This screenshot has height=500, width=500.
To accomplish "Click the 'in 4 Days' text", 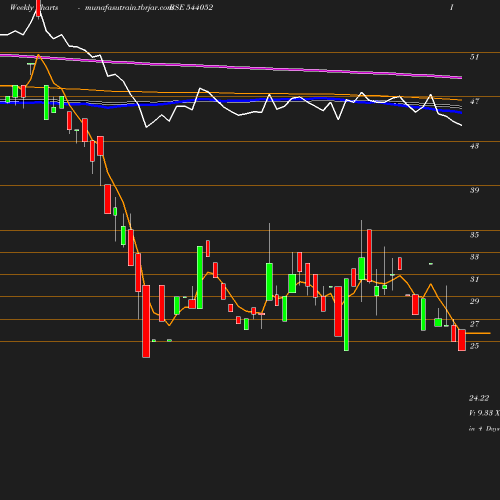I will (484, 429).
